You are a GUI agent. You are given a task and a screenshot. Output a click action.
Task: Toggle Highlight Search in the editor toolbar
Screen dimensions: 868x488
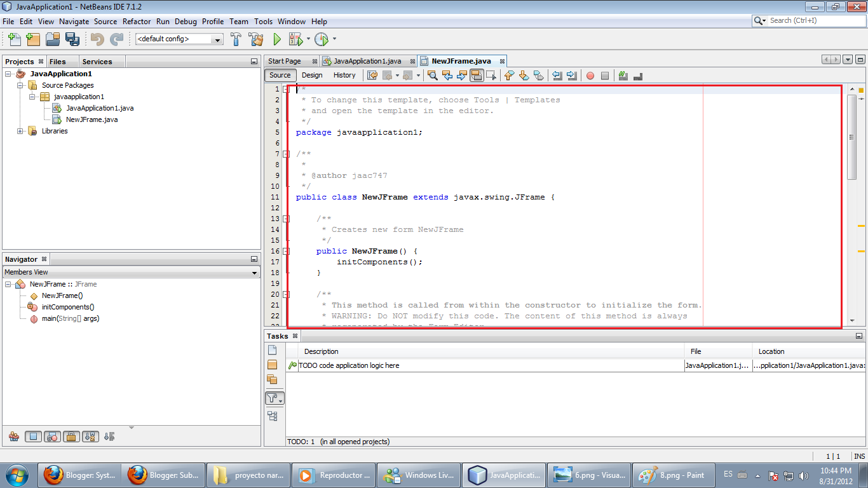[477, 75]
